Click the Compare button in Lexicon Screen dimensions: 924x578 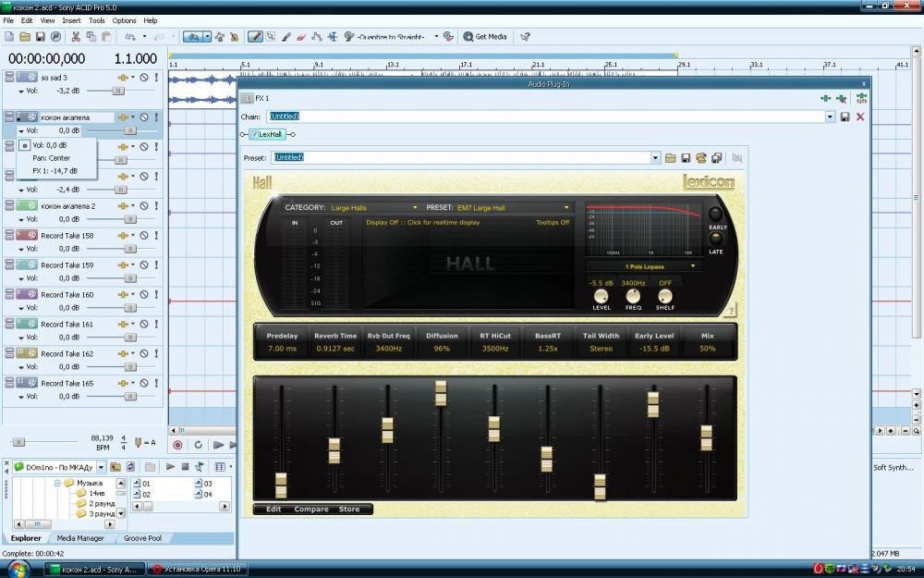[311, 509]
